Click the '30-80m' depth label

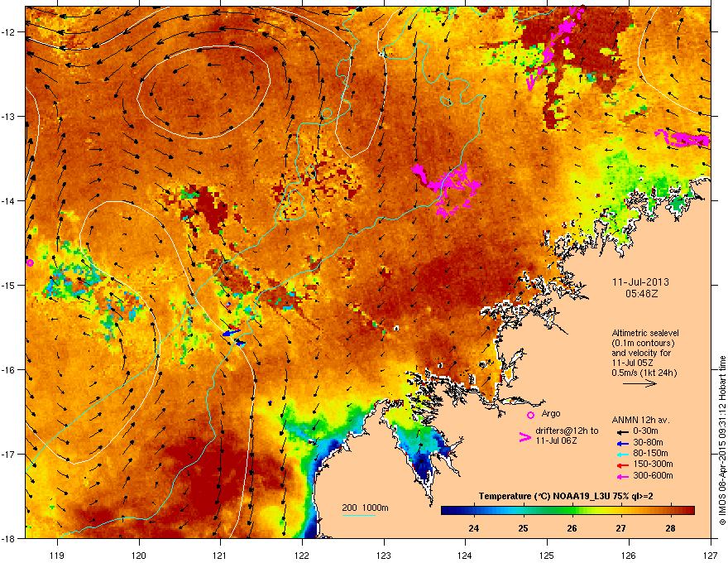[648, 443]
